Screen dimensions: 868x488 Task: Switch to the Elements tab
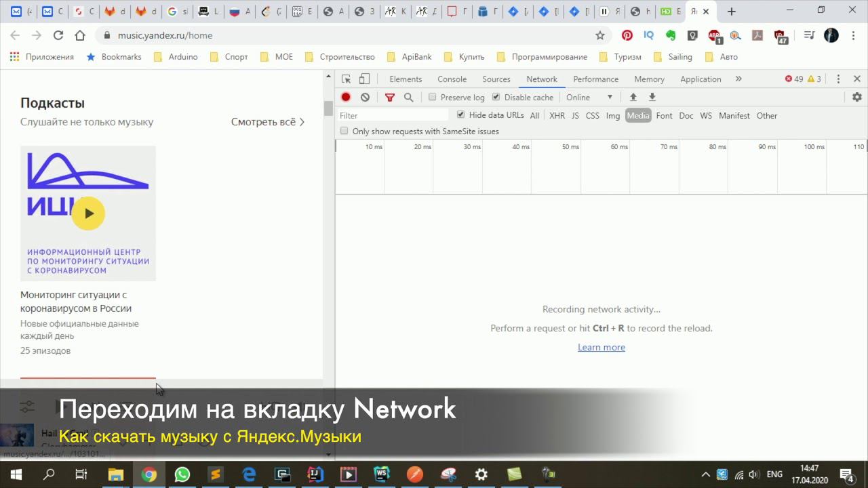coord(406,79)
